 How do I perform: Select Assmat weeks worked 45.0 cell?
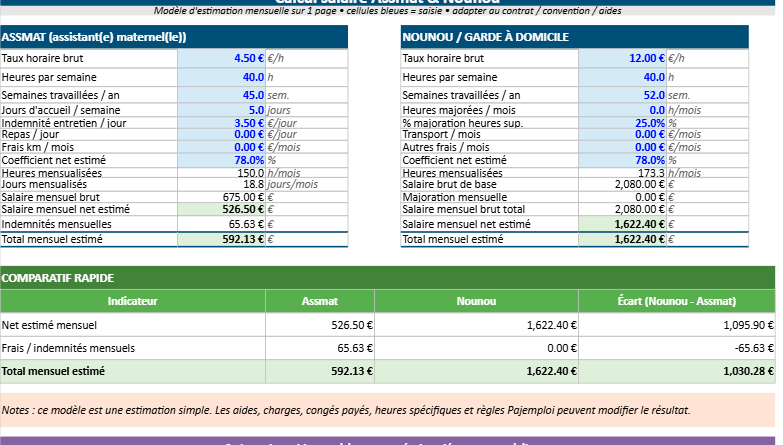221,95
